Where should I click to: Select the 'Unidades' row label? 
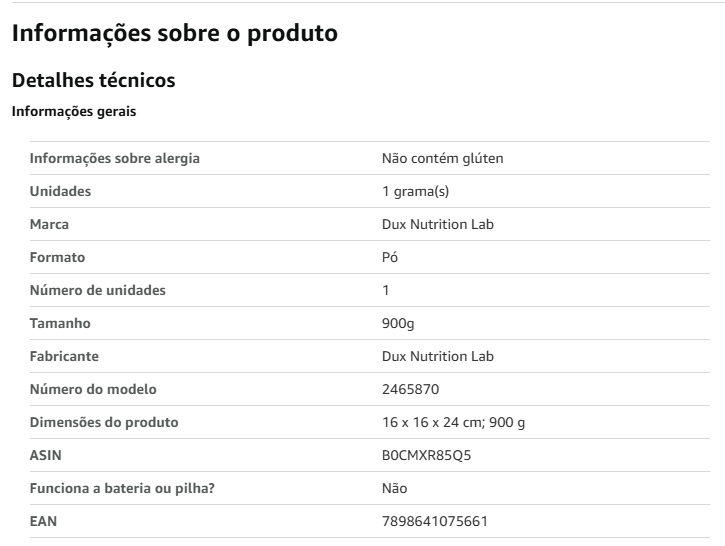click(x=61, y=191)
